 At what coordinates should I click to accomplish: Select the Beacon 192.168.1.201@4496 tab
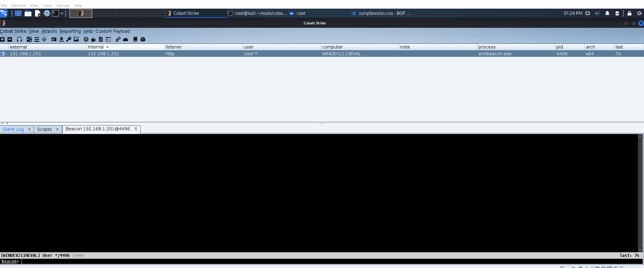(98, 129)
